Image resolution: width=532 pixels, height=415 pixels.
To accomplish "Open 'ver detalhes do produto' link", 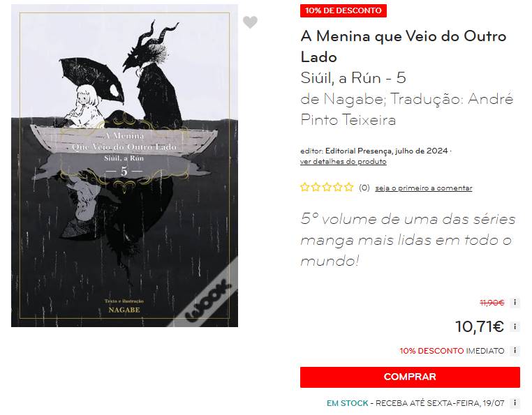I will pos(343,161).
